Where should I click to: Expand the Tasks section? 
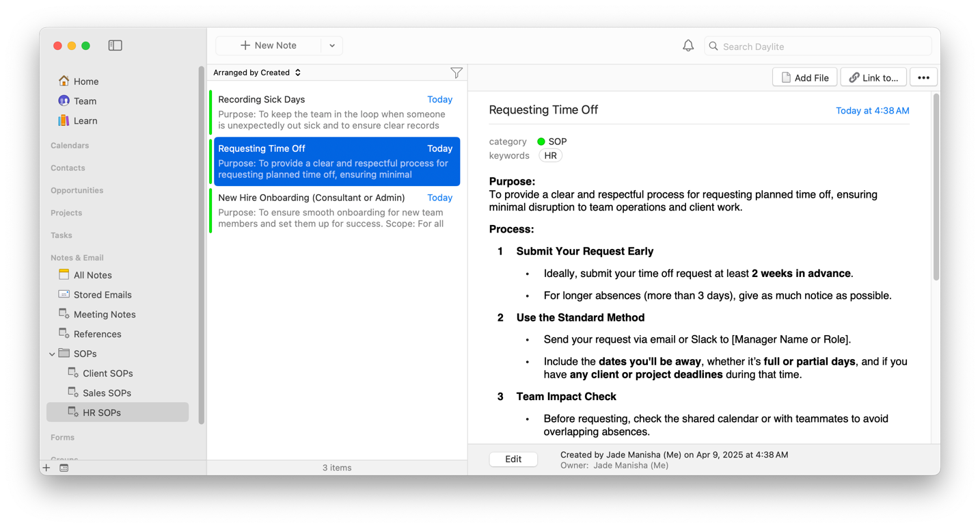pos(61,235)
